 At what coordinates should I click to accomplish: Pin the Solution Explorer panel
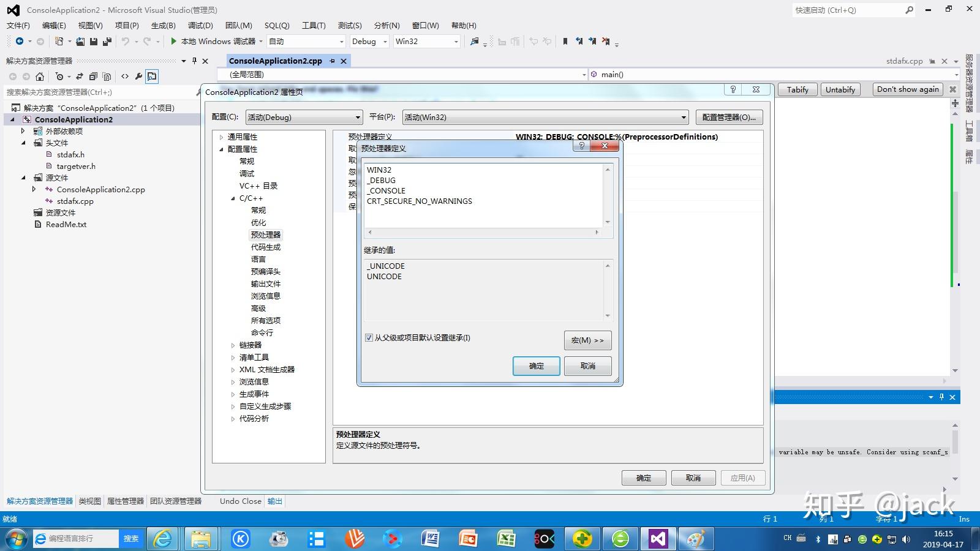tap(194, 61)
